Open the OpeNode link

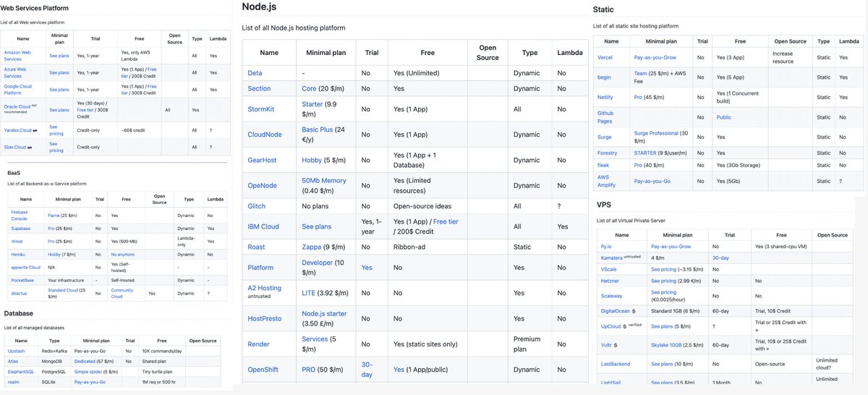click(263, 185)
